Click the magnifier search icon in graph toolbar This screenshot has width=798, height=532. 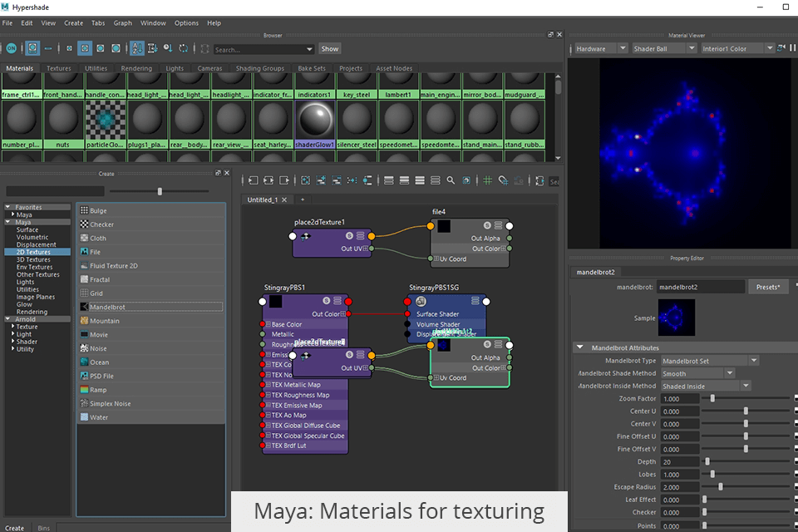coord(451,180)
